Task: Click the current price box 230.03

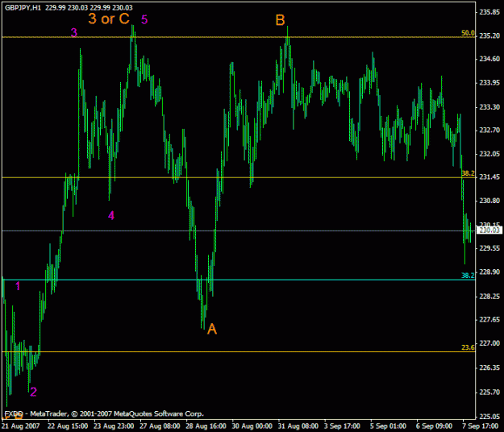Action: pos(489,230)
